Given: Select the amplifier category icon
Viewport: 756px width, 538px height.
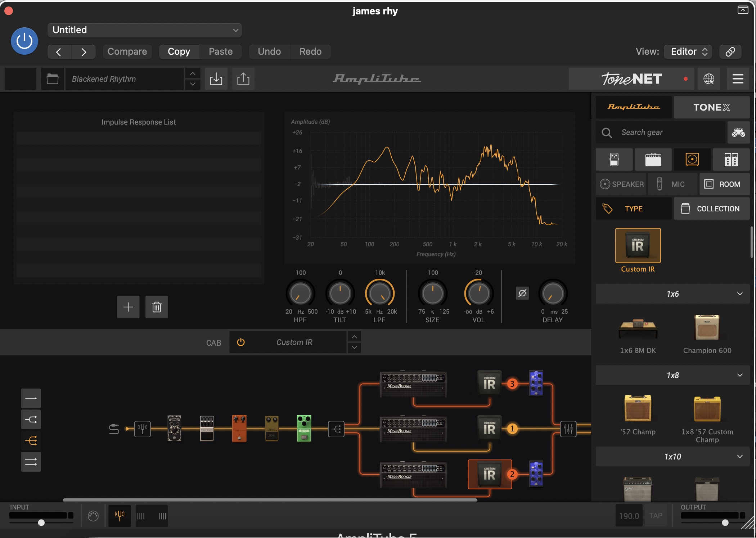Looking at the screenshot, I should pos(653,160).
